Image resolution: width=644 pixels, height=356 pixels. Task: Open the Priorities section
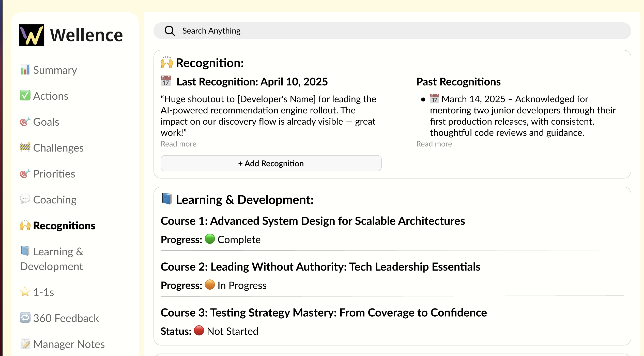point(54,174)
